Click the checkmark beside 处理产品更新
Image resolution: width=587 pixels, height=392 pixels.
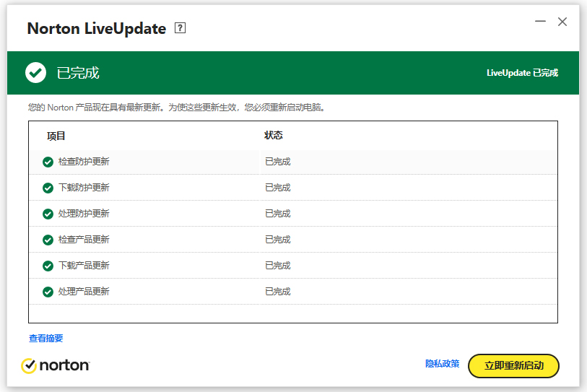click(x=48, y=292)
